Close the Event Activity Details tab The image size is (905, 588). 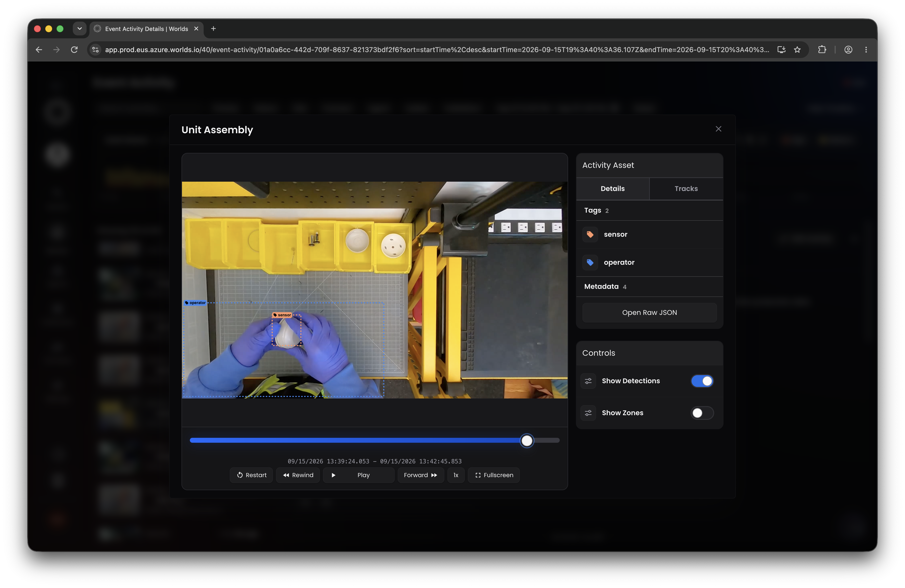click(x=196, y=29)
